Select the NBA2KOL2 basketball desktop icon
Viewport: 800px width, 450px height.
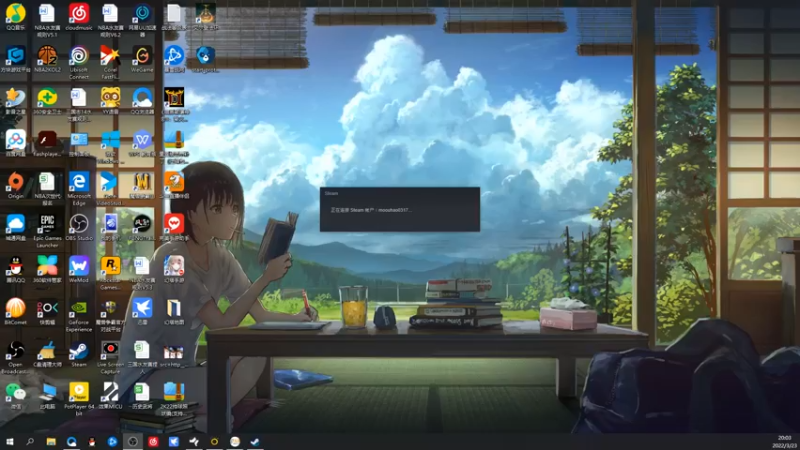47,58
